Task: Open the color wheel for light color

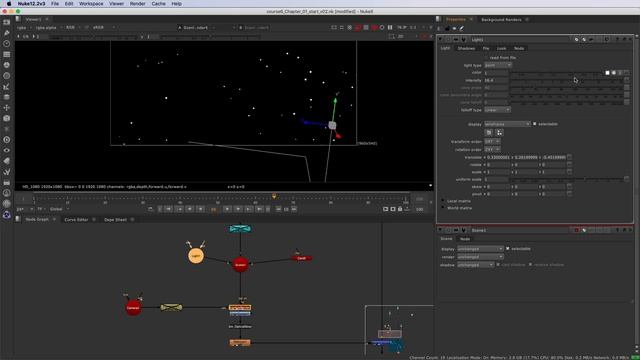Action: [614, 73]
